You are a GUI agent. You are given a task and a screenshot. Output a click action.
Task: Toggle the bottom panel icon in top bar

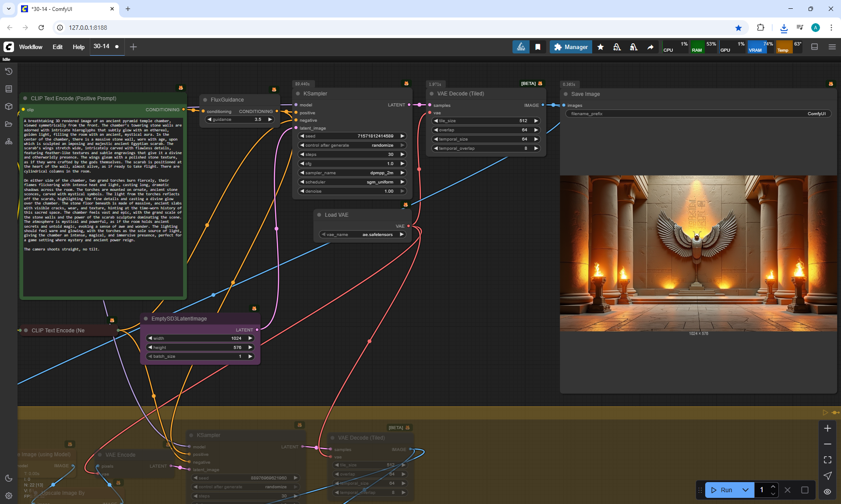815,47
